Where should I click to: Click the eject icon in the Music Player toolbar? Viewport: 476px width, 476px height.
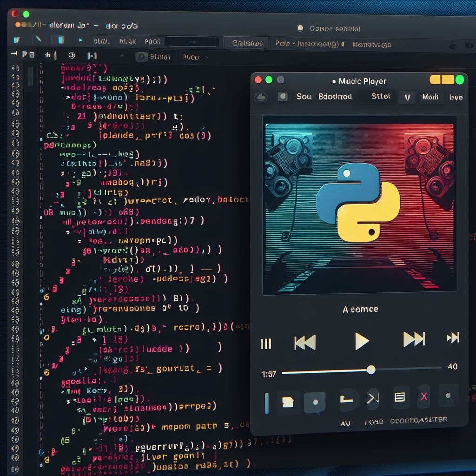[x=260, y=97]
